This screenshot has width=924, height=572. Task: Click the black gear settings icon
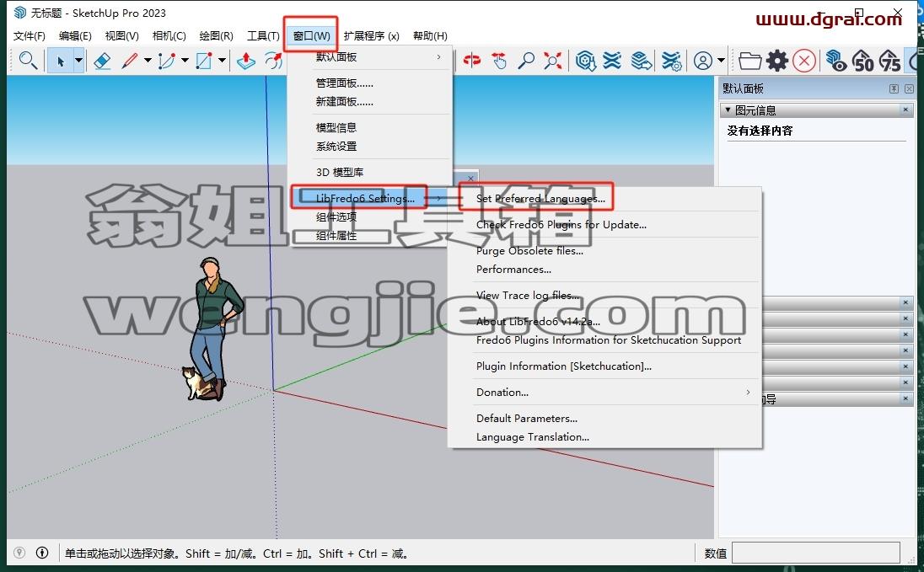coord(777,61)
